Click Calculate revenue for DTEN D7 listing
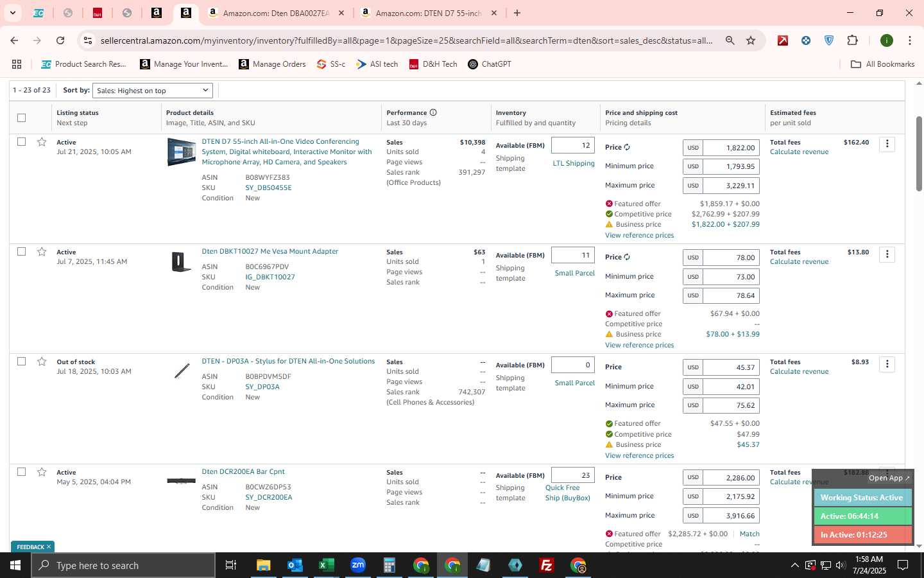 click(799, 152)
